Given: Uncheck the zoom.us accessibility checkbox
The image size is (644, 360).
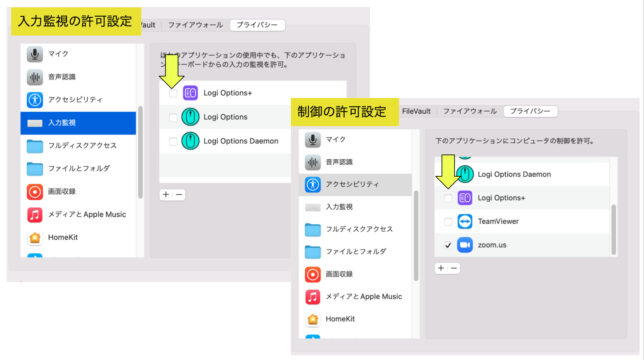Looking at the screenshot, I should 448,245.
